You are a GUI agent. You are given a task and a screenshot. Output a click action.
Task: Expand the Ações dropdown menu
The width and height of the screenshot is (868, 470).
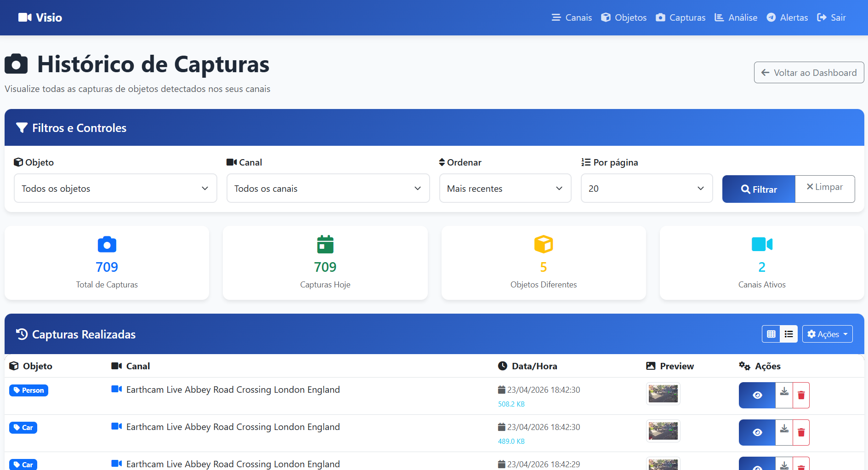(x=827, y=334)
